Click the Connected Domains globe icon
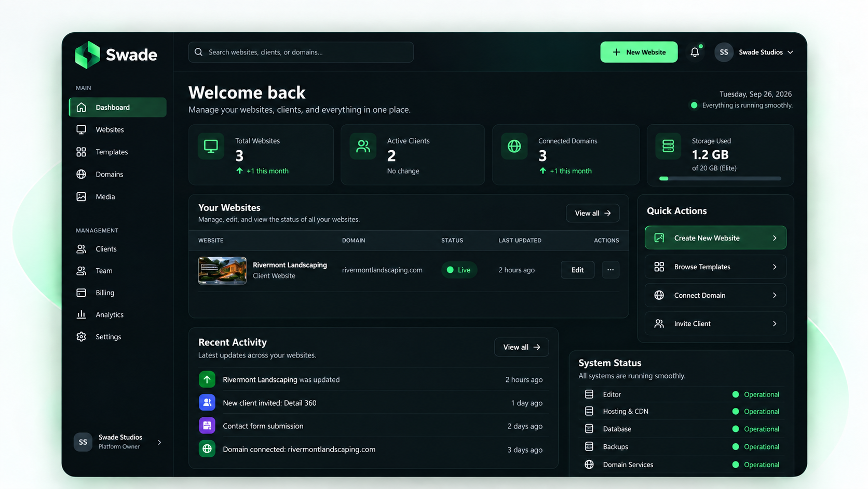The image size is (868, 489). [514, 147]
